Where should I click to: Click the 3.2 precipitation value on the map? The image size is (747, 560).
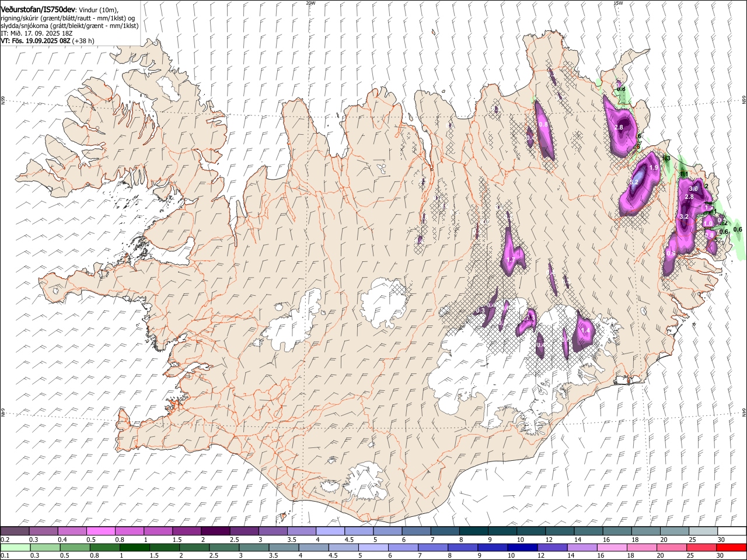685,216
